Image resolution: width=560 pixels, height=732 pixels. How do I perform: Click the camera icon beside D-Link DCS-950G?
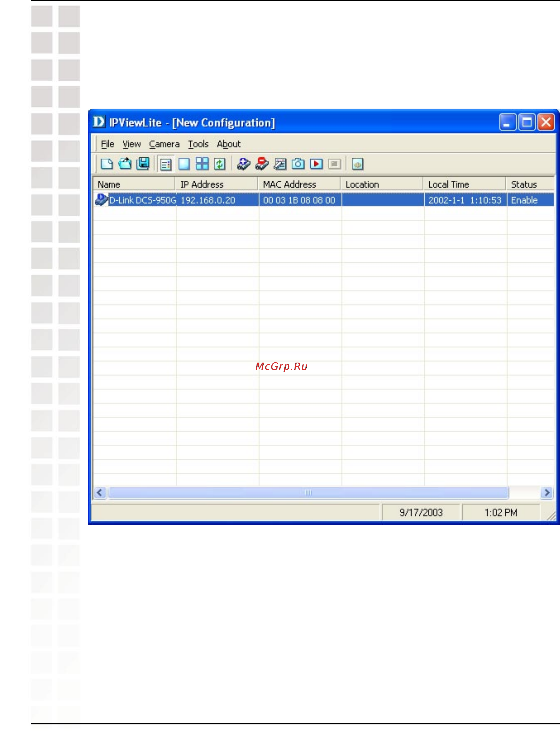tap(101, 200)
